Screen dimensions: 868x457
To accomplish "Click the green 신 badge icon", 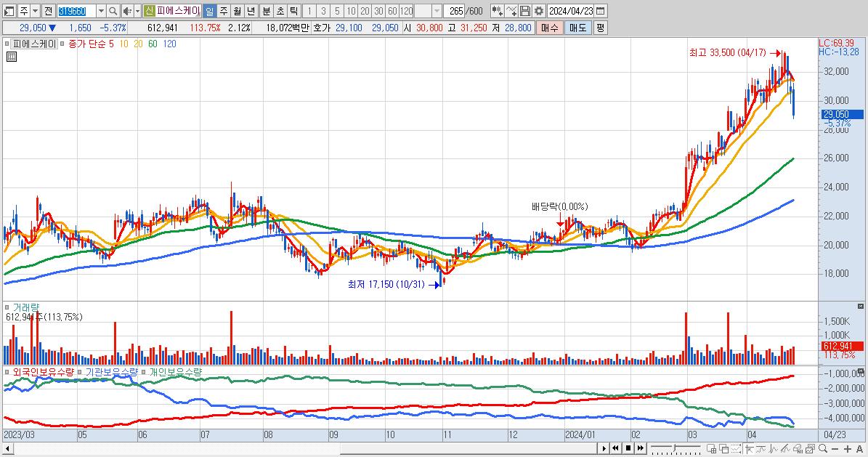I will 150,10.
